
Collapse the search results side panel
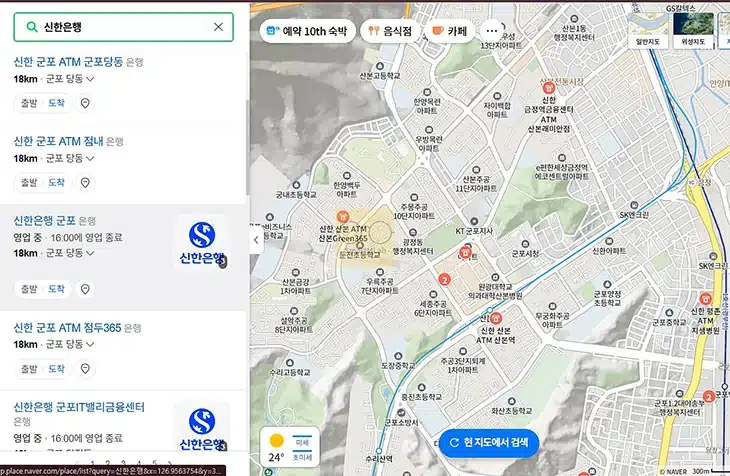256,240
